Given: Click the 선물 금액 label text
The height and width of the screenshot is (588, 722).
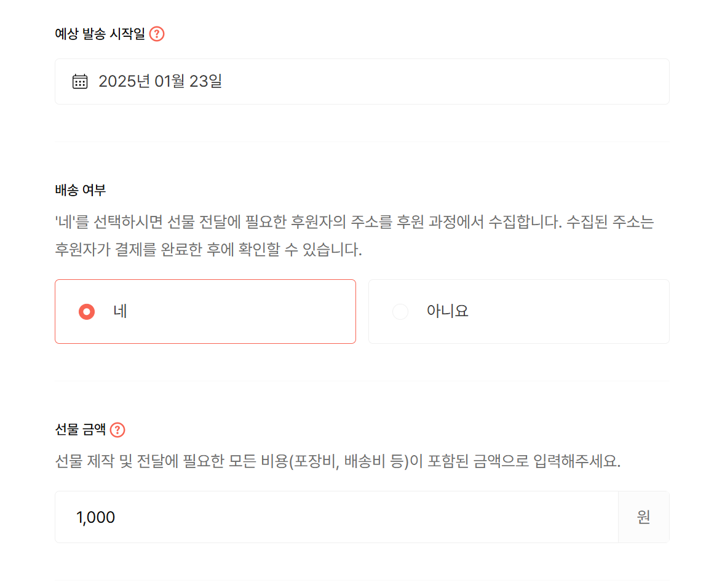Looking at the screenshot, I should click(x=81, y=430).
